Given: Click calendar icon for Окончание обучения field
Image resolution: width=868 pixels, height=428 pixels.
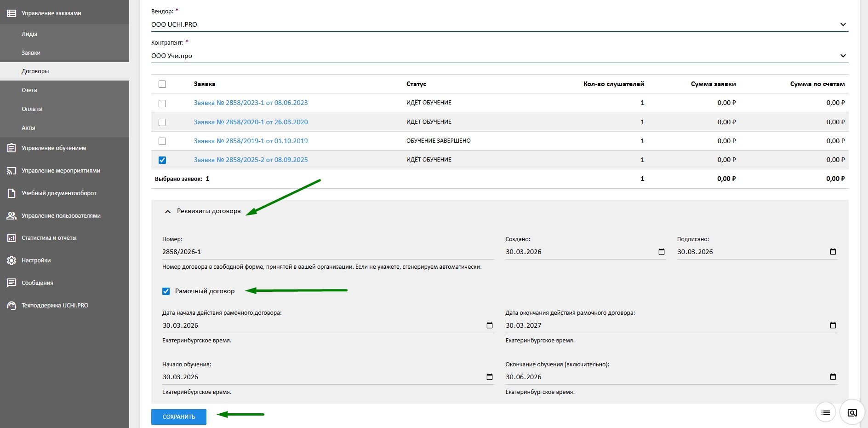Looking at the screenshot, I should [x=833, y=377].
